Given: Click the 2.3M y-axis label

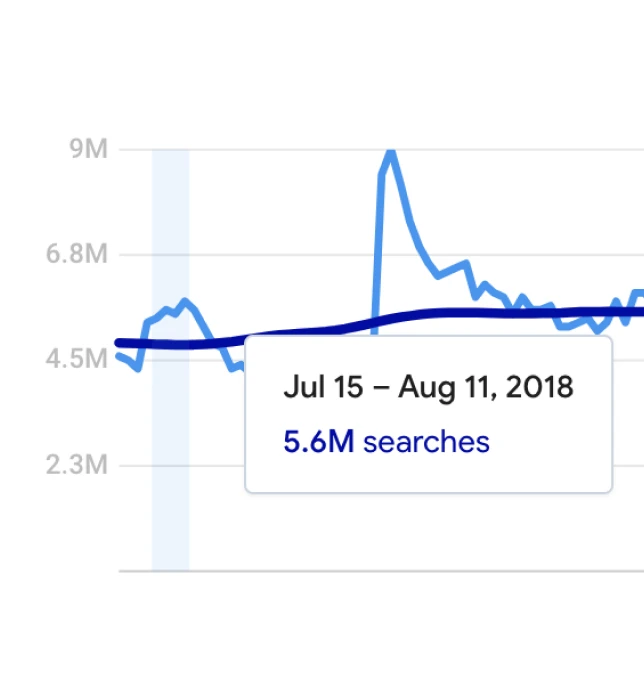Looking at the screenshot, I should pos(76,465).
